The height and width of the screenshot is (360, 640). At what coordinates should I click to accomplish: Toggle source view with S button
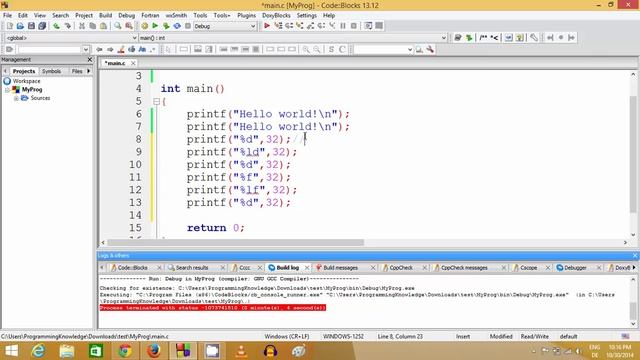click(331, 49)
